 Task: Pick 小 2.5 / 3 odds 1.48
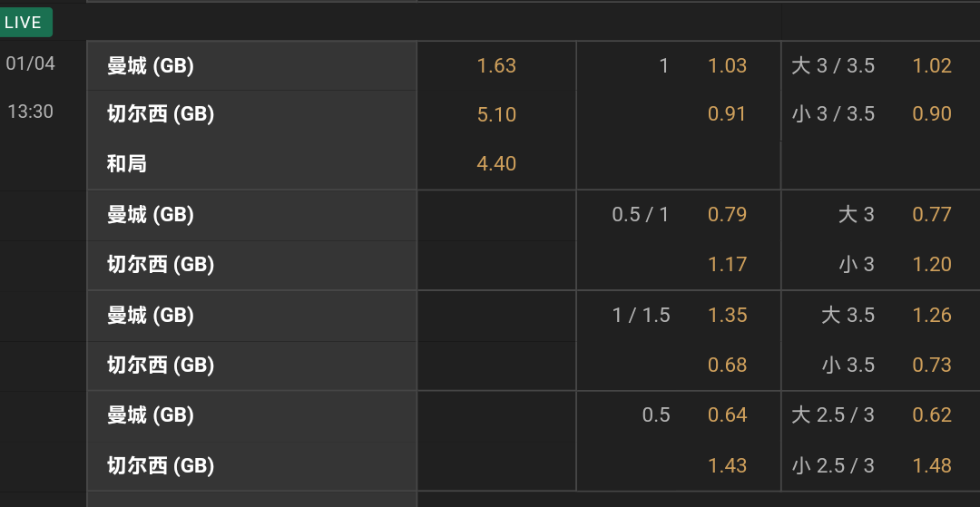932,466
